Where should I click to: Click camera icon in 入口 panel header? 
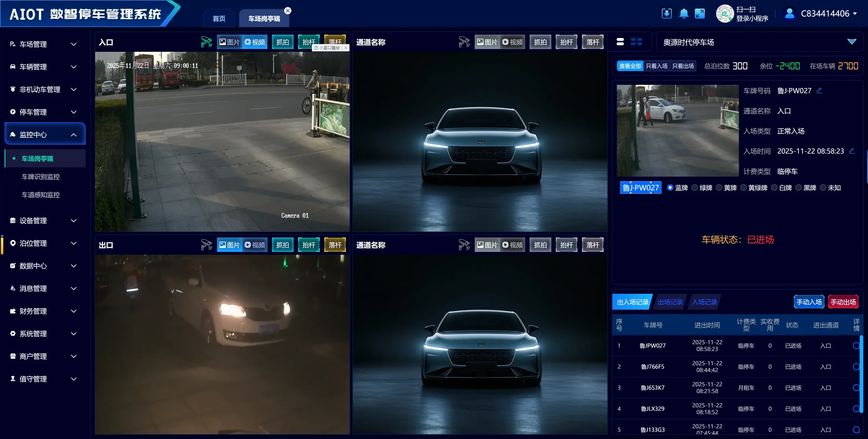(206, 42)
